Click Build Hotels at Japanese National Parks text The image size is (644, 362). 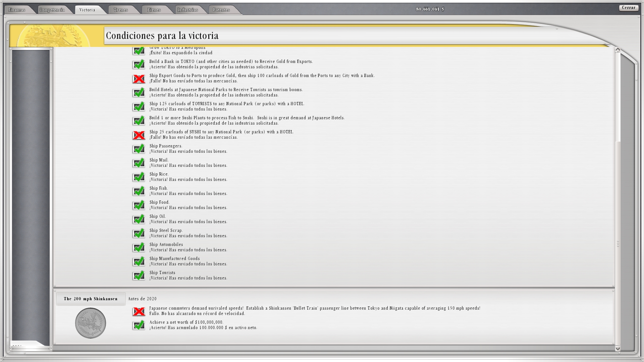click(226, 89)
